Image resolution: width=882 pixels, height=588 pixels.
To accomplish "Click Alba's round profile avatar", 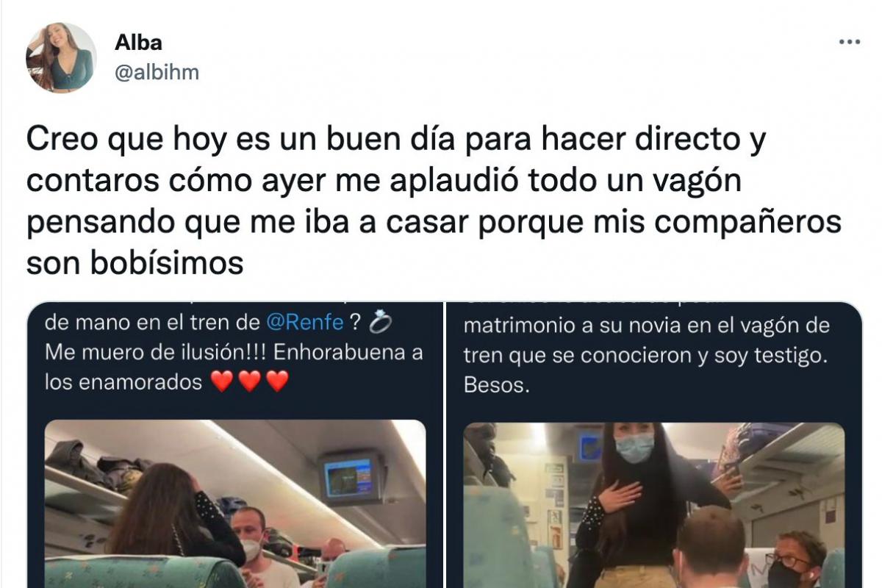I will [61, 57].
